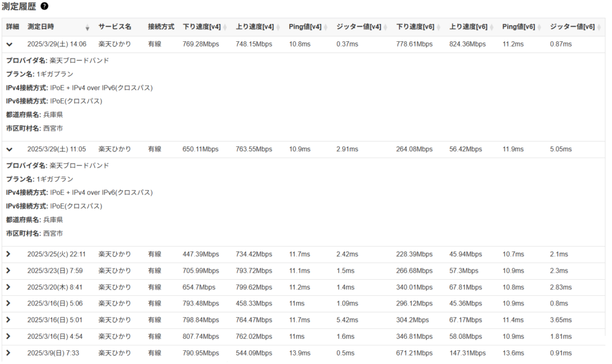The width and height of the screenshot is (612, 364).
Task: Click the 詳細 column header
Action: click(13, 27)
